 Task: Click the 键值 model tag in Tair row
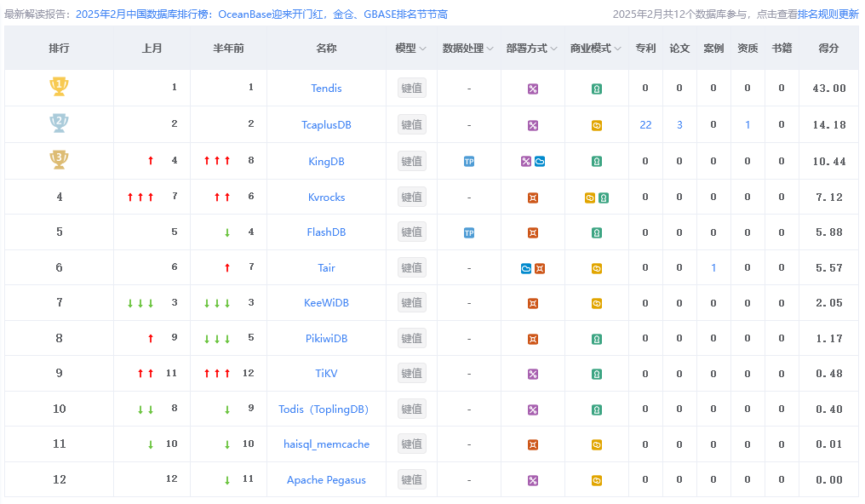pos(411,268)
